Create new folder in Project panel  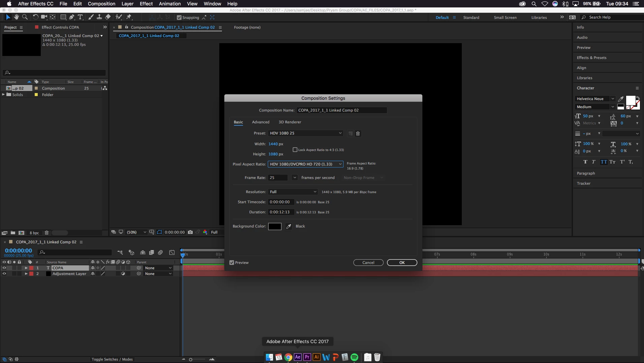point(13,233)
